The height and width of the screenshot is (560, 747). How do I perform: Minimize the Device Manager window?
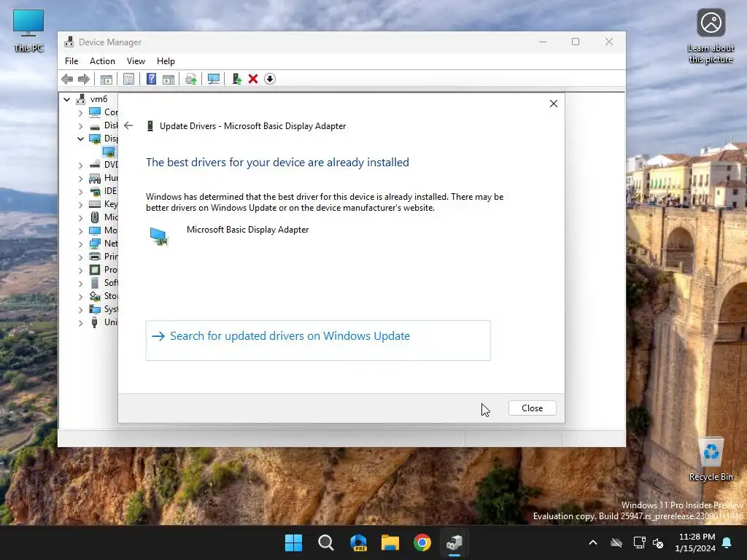[543, 42]
